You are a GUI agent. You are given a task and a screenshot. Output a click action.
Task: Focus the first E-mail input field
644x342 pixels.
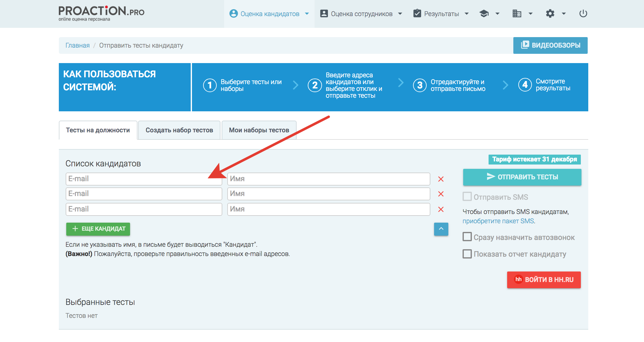(144, 179)
